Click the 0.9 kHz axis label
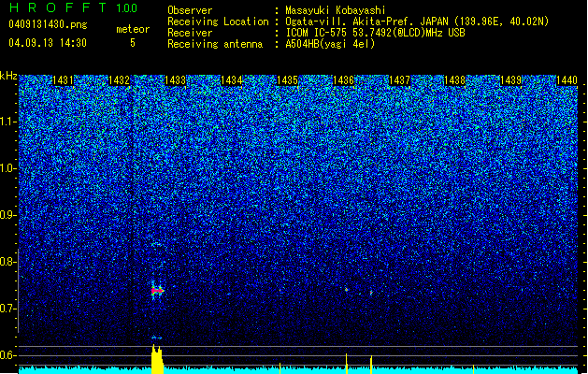Viewport: 588px width, 374px height. pos(8,215)
